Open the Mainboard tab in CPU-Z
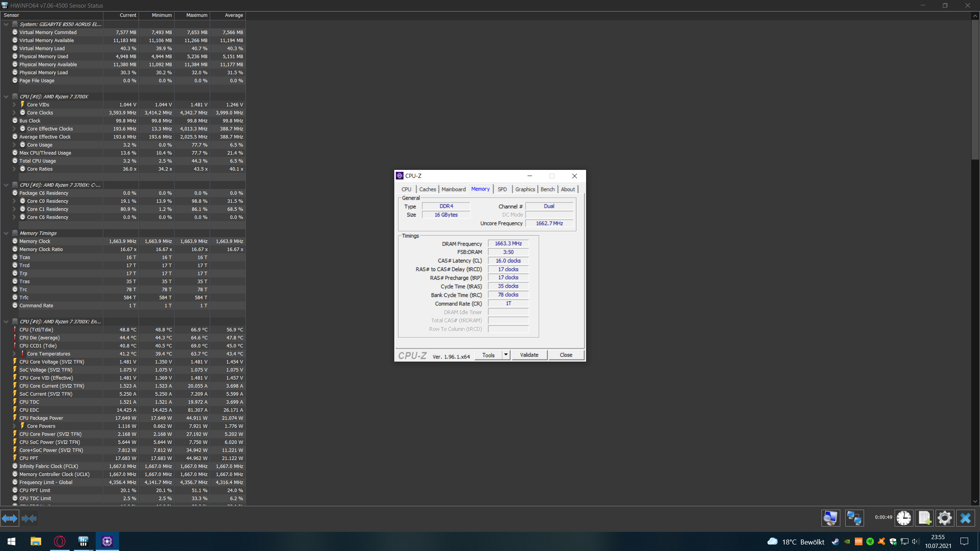 [x=453, y=189]
